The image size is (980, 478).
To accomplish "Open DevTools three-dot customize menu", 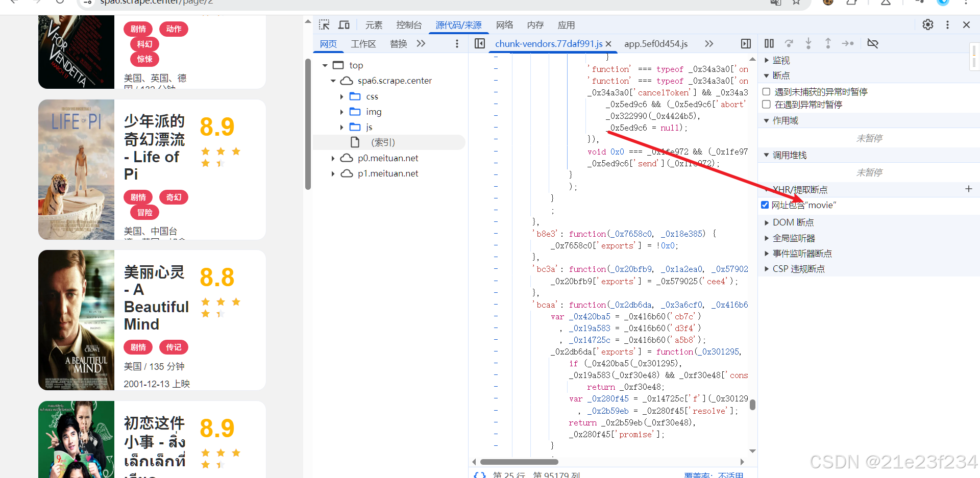I will (947, 24).
